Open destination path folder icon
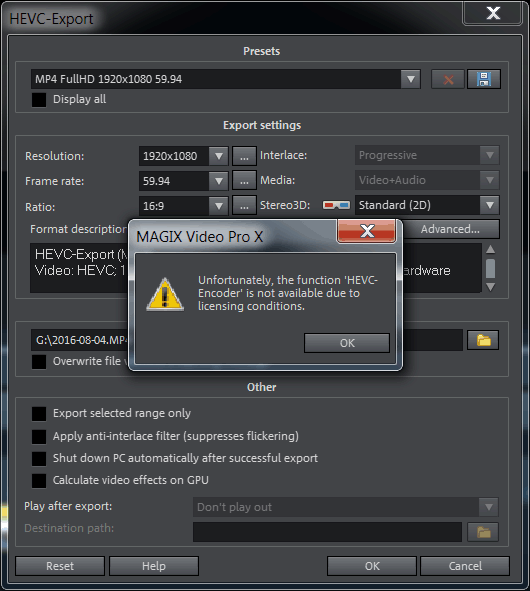 point(483,532)
